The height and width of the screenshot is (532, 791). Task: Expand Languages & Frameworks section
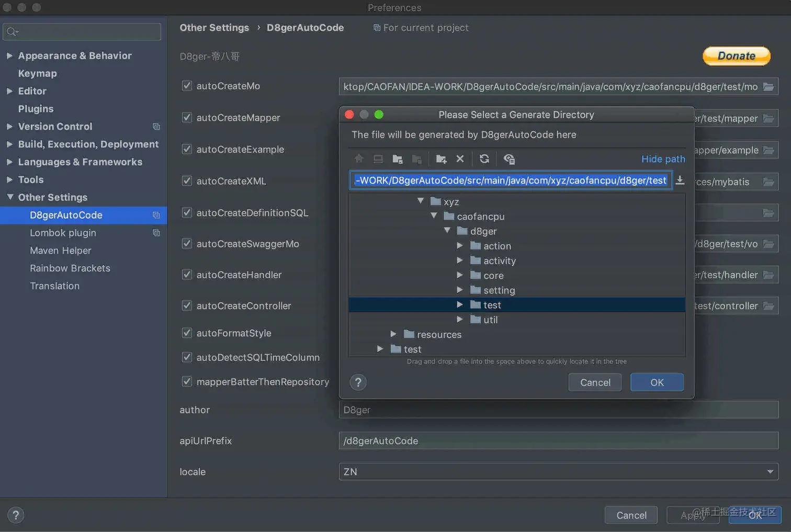(9, 162)
